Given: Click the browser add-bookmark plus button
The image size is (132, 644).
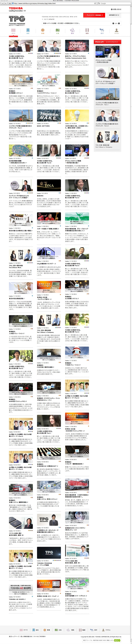Looking at the screenshot, I should [10, 3].
